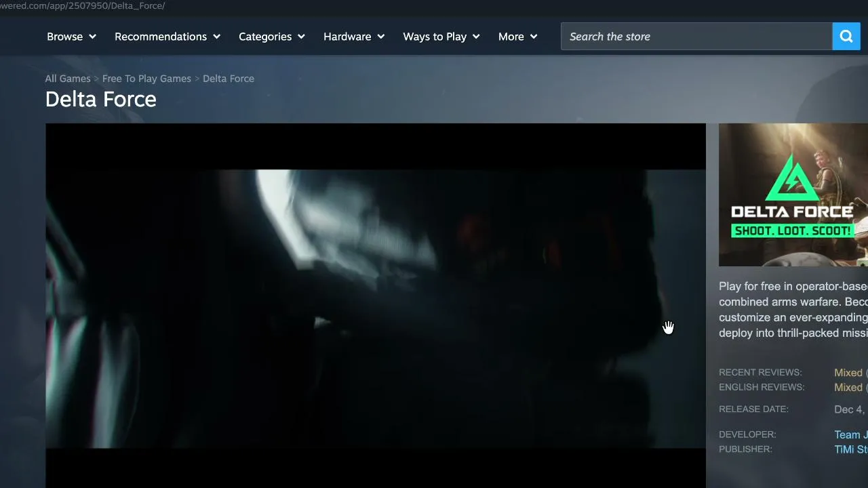Screen dimensions: 868x488
Task: Open the Categories menu
Action: [272, 37]
